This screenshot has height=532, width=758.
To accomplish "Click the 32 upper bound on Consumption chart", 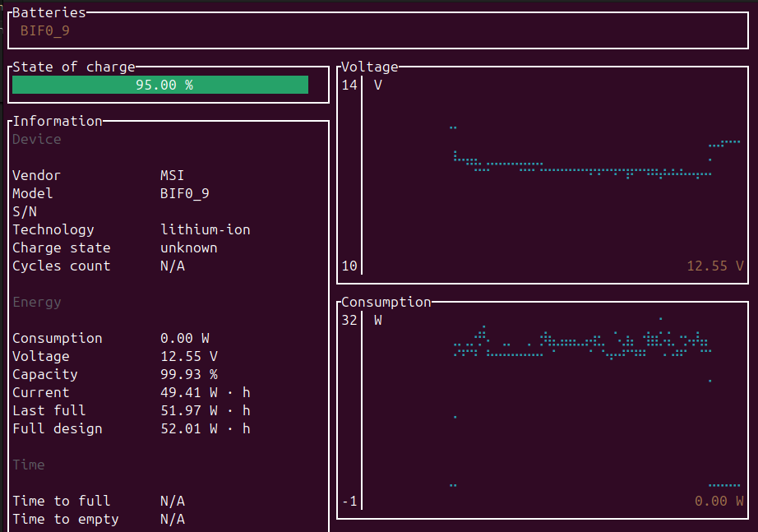I will tap(349, 321).
